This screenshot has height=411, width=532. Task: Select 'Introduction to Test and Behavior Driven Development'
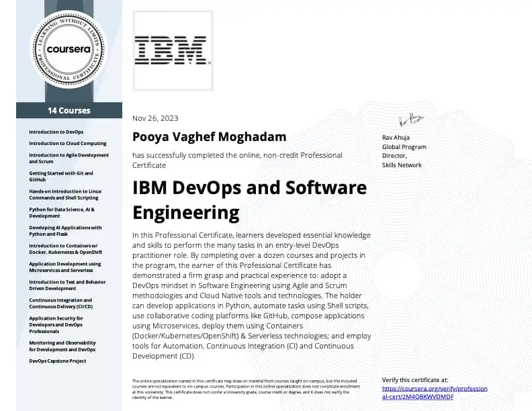[x=67, y=285]
